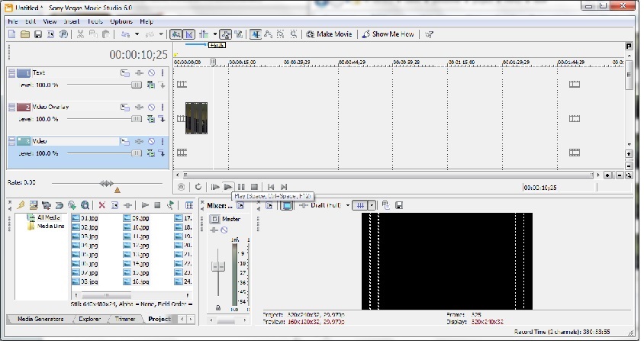This screenshot has width=644, height=344.
Task: Click the Make Movie button
Action: (x=329, y=34)
